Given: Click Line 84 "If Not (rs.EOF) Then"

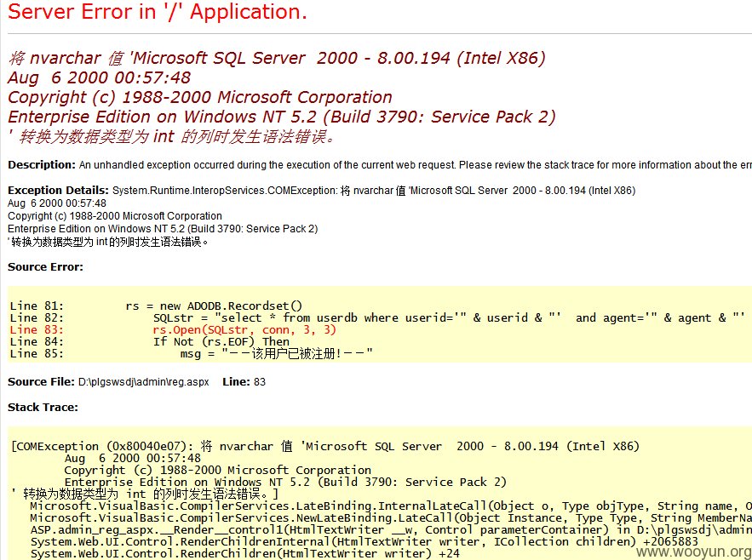Looking at the screenshot, I should point(150,342).
